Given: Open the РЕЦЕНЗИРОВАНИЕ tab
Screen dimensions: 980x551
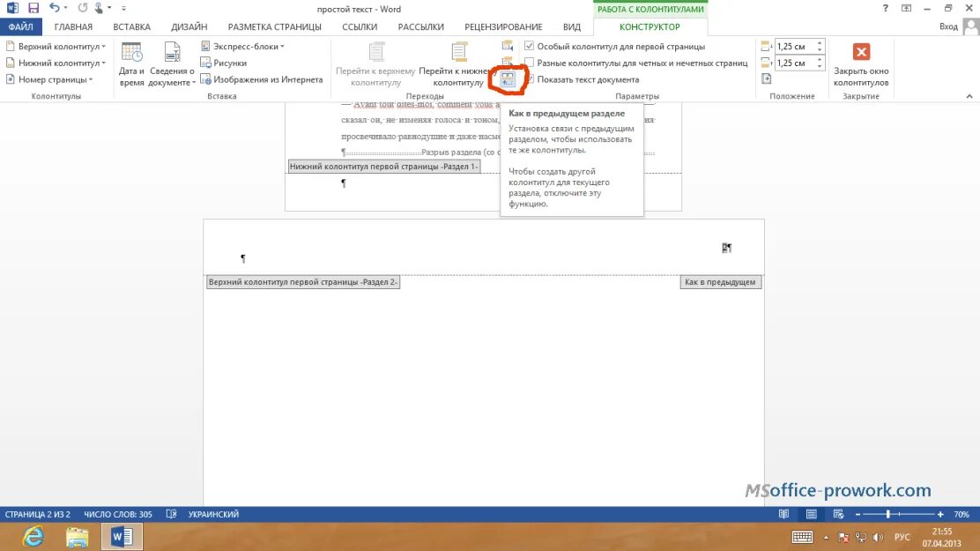Looking at the screenshot, I should [x=503, y=27].
